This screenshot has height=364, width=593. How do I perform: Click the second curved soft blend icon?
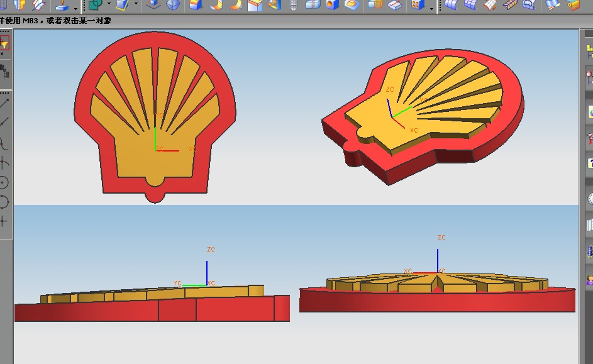pyautogui.click(x=235, y=4)
